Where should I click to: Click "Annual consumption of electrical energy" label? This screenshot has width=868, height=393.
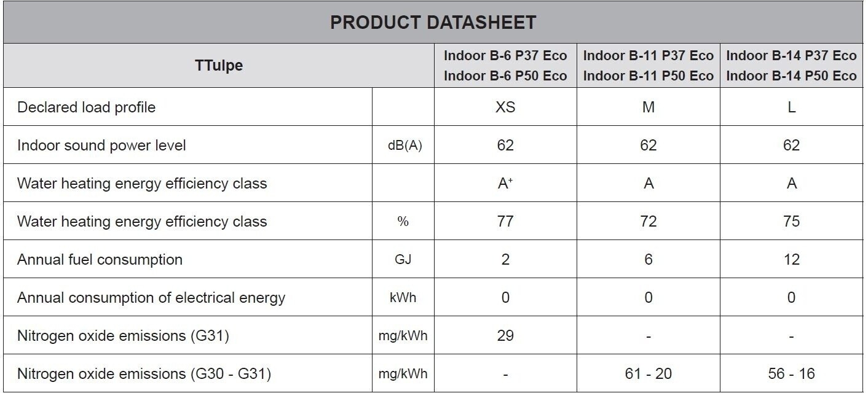[151, 298]
